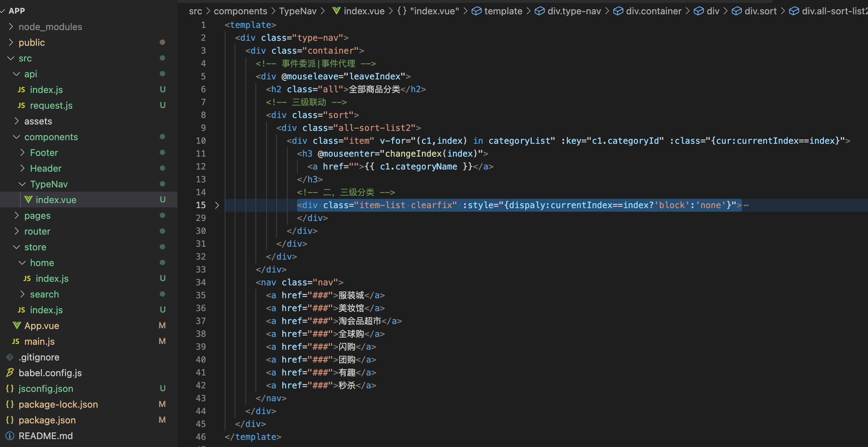
Task: Click the folded code ellipsis on line 15
Action: (746, 205)
